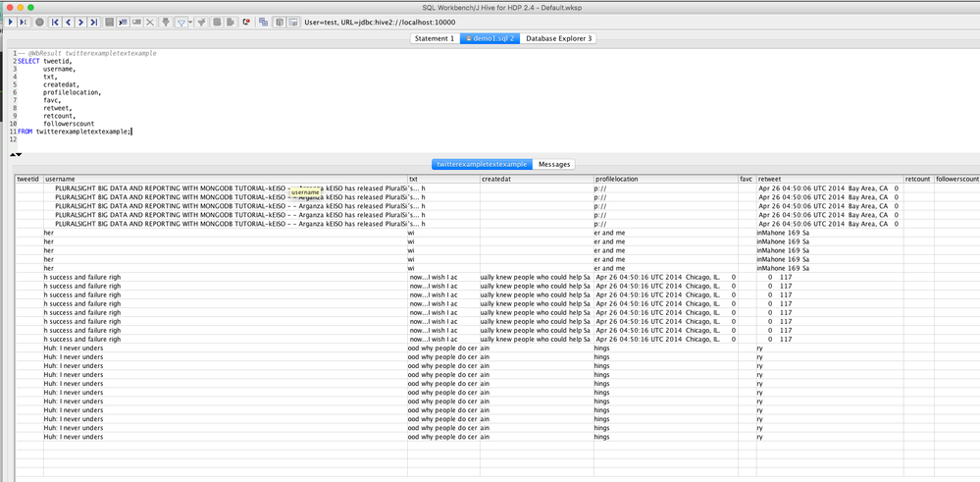
Task: Delete row X icon in toolbar
Action: 150,22
